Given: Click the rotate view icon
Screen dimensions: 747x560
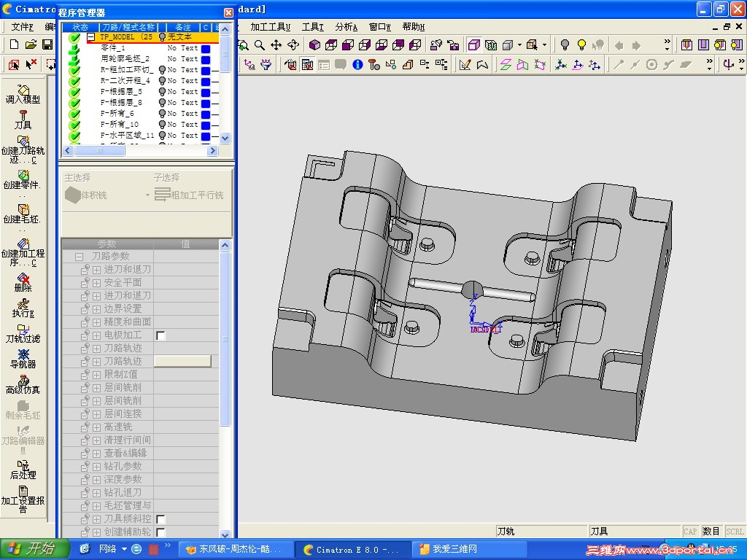Looking at the screenshot, I should (x=293, y=45).
